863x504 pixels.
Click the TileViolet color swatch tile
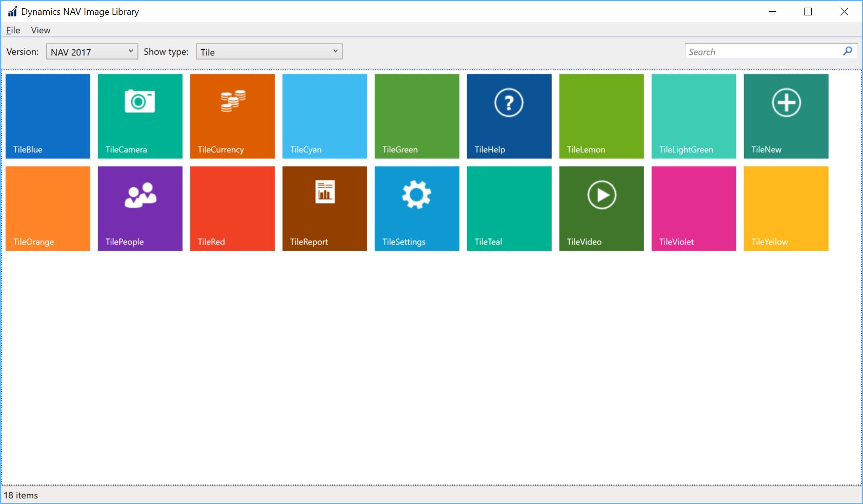click(x=693, y=208)
